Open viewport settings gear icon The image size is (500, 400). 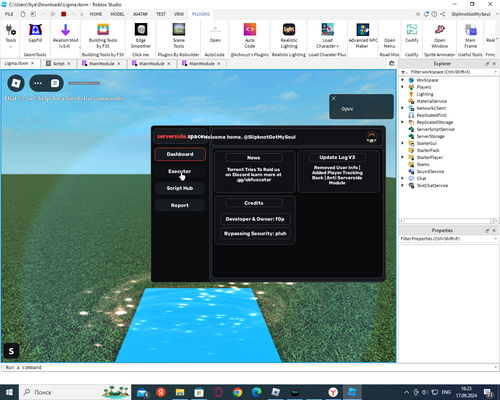[392, 63]
